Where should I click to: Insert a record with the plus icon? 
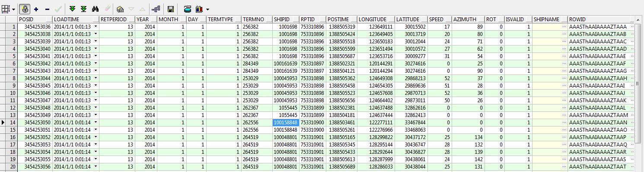(36, 9)
